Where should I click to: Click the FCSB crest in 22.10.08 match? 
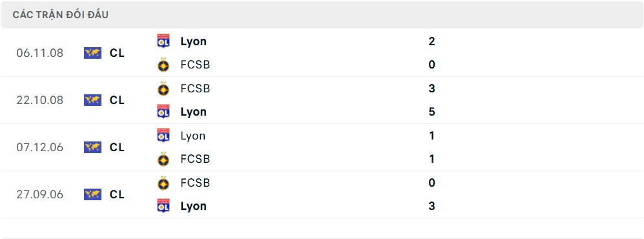pos(163,88)
